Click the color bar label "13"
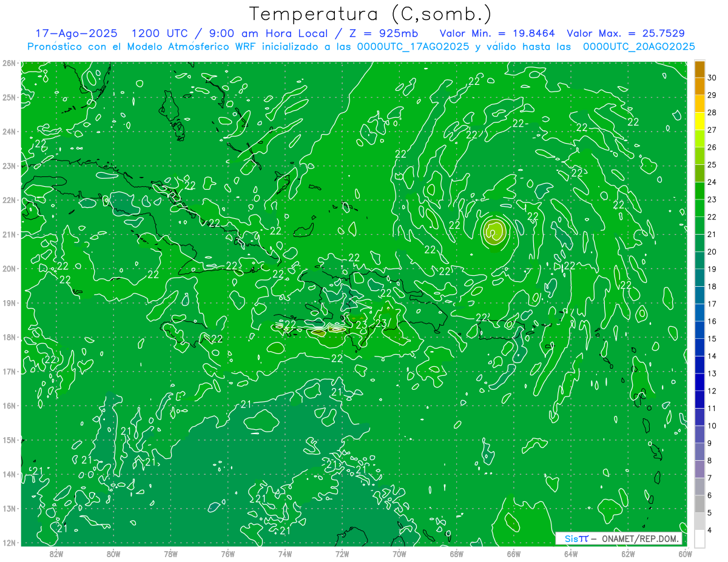 coord(712,373)
